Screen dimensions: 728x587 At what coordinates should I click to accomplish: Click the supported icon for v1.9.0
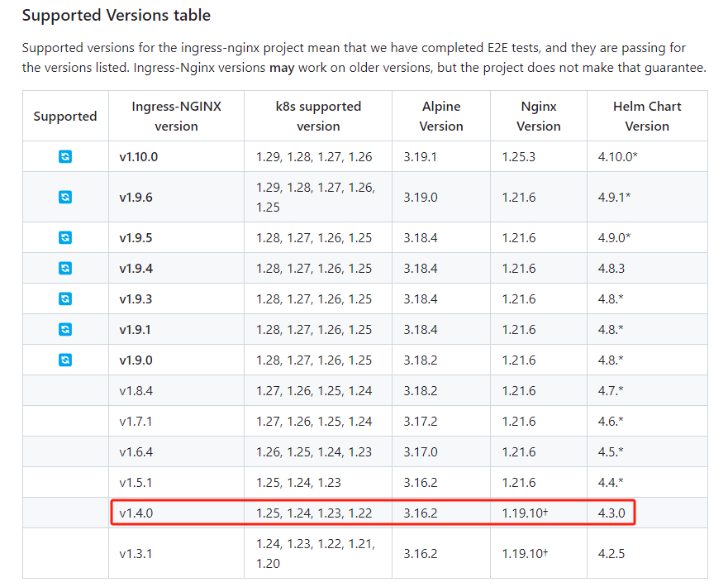[x=65, y=360]
